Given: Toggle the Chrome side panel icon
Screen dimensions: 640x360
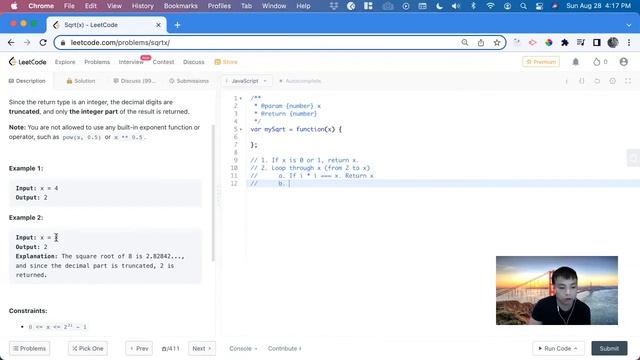Looking at the screenshot, I should [597, 42].
